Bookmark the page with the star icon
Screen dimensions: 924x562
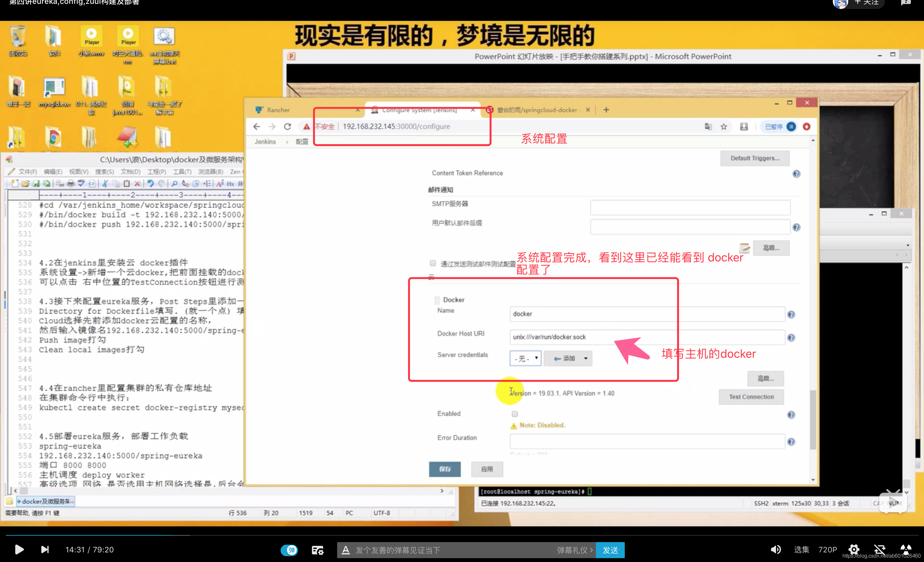point(724,127)
